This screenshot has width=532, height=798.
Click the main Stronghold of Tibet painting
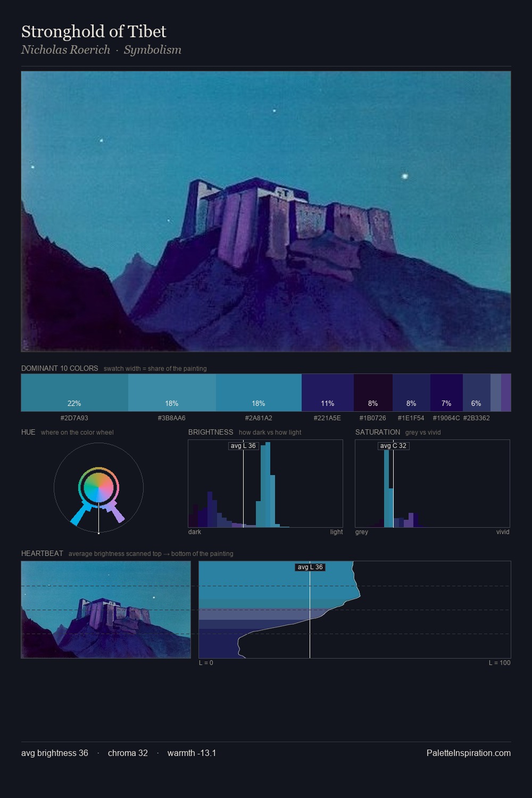pyautogui.click(x=266, y=212)
